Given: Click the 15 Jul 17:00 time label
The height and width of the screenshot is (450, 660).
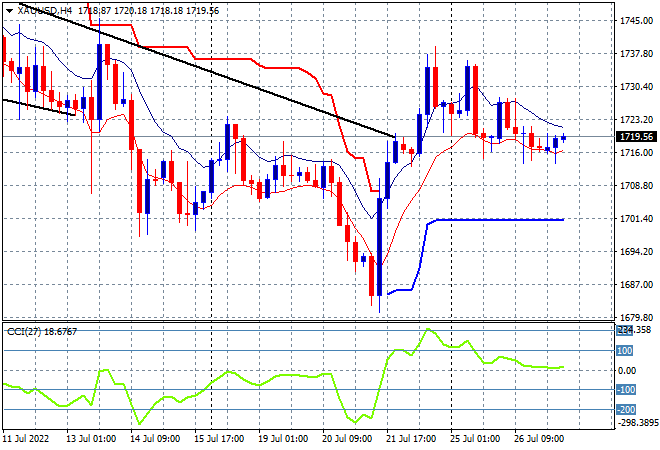Looking at the screenshot, I should coord(219,439).
